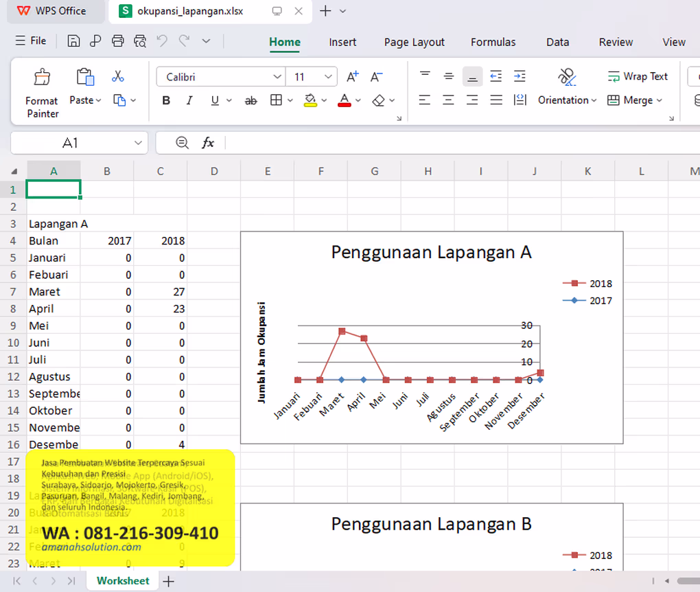This screenshot has width=700, height=592.
Task: Click the formula bar input field
Action: click(x=463, y=143)
